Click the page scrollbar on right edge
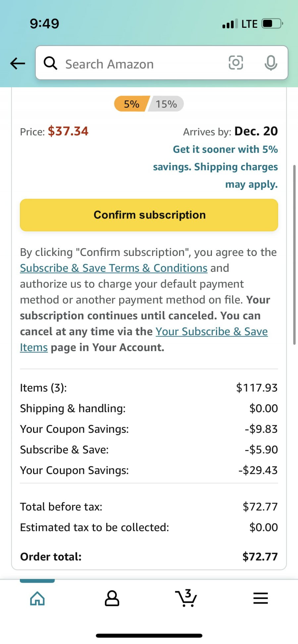 pos(294,255)
